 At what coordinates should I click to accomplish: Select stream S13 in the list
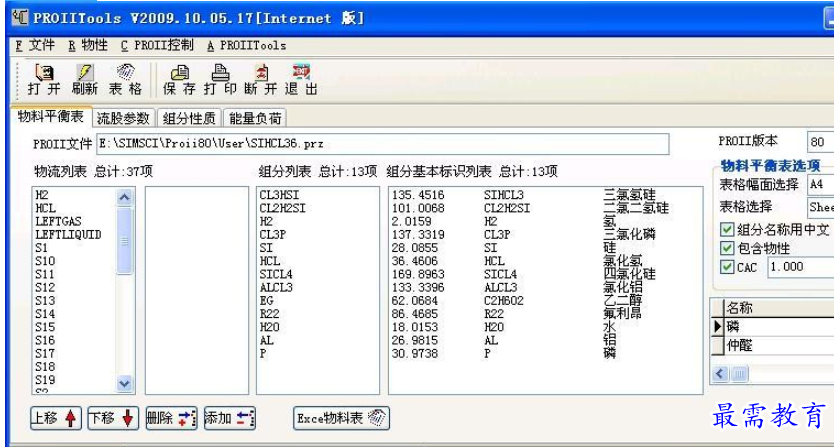45,301
